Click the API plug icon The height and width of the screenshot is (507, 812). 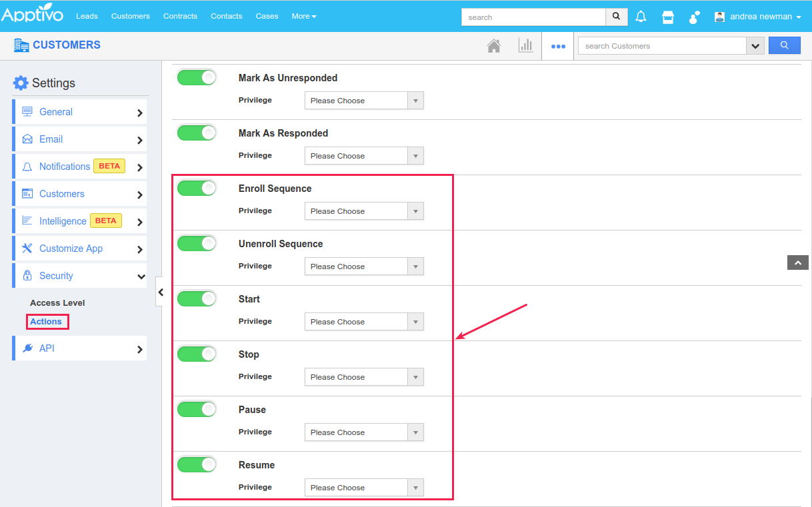(x=27, y=348)
